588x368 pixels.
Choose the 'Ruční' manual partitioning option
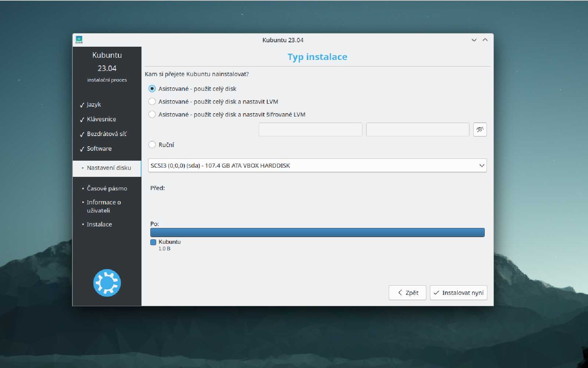[x=161, y=145]
